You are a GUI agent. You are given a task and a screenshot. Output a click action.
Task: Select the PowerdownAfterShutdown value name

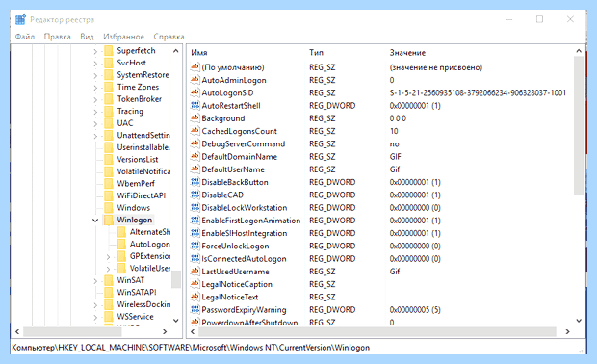249,323
